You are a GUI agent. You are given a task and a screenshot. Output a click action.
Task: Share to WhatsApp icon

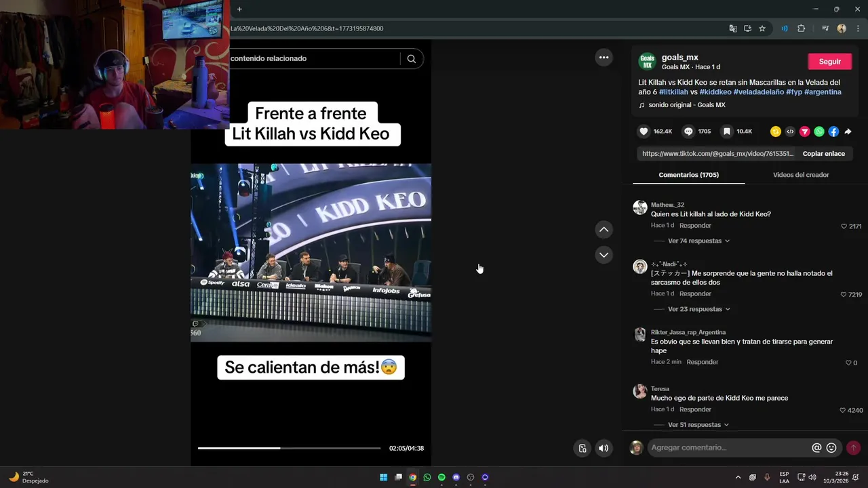tap(819, 131)
